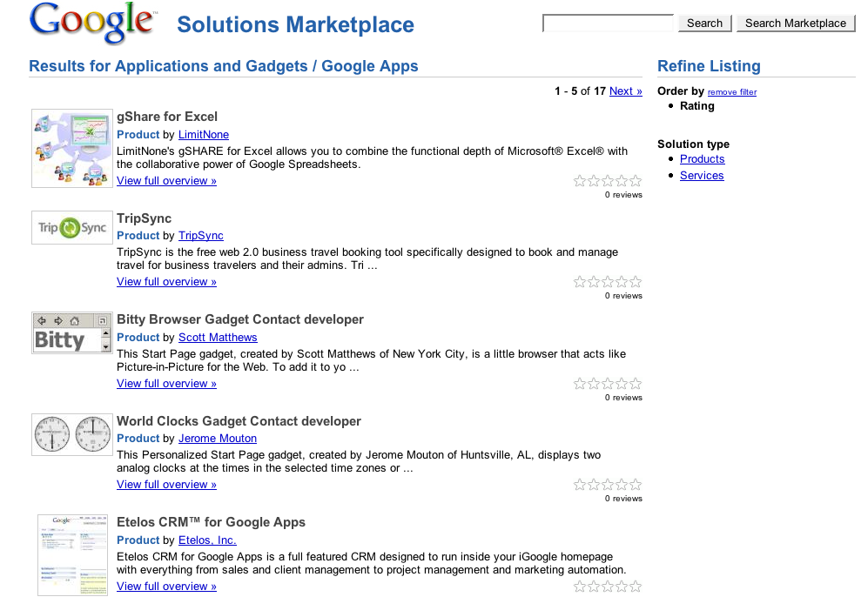Viewport: 868px width, 597px height.
Task: Click the Bitty Browser gadget thumbnail
Action: click(x=72, y=332)
